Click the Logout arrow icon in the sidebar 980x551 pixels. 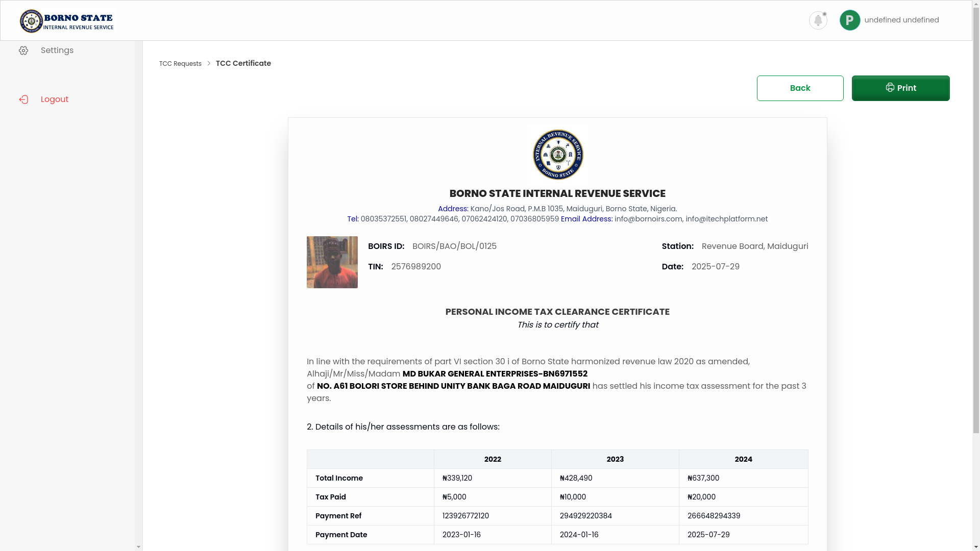[23, 99]
